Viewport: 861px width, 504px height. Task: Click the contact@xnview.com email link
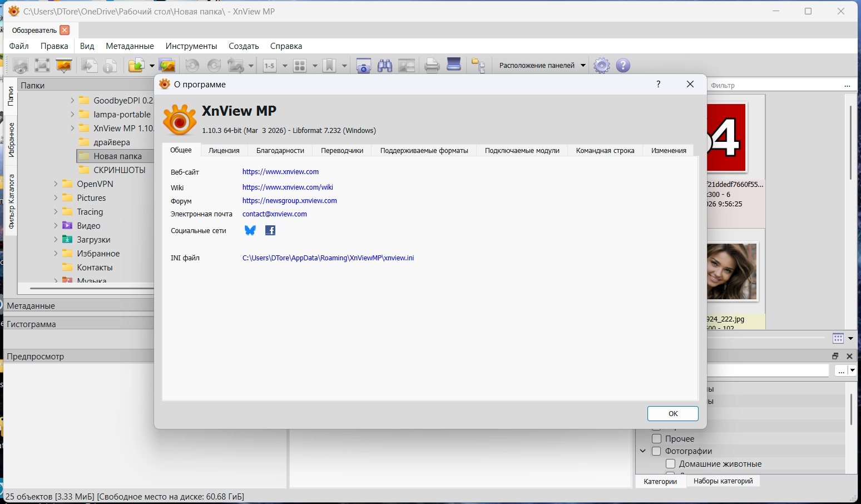coord(275,214)
